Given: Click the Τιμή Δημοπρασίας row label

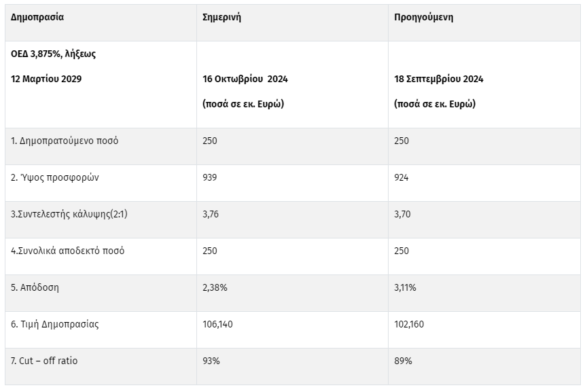Looking at the screenshot, I should coord(54,324).
